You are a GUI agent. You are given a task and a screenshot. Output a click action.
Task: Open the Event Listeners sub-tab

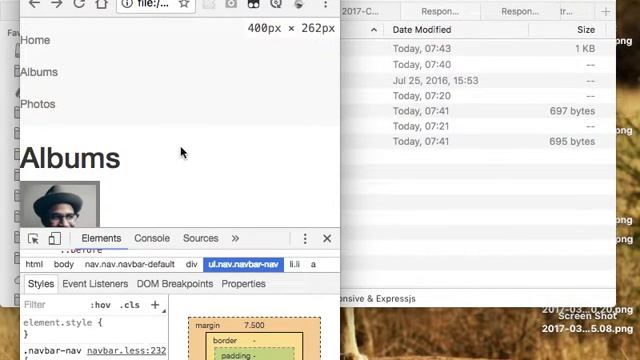pyautogui.click(x=95, y=284)
